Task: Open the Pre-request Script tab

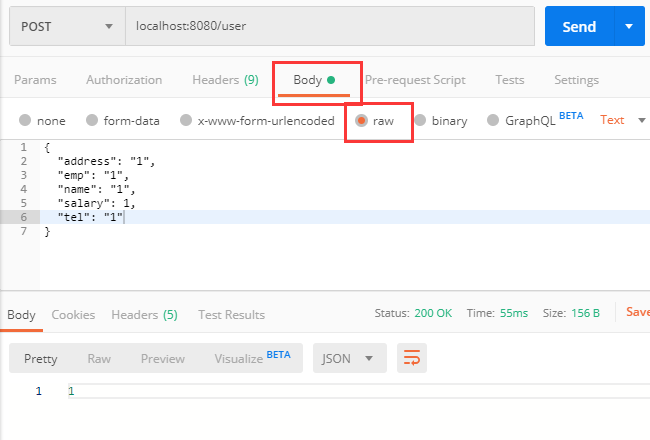Action: (415, 80)
